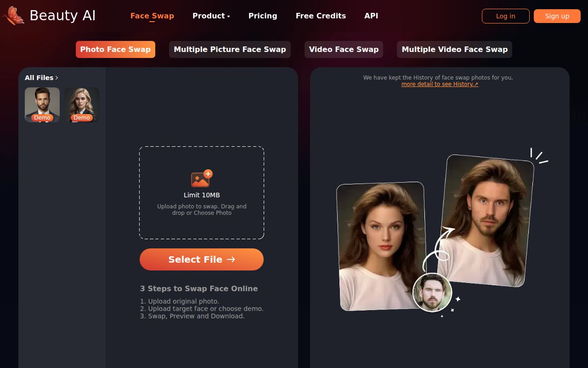Screen dimensions: 588x368
Task: Click the add-image upload icon
Action: (x=202, y=178)
